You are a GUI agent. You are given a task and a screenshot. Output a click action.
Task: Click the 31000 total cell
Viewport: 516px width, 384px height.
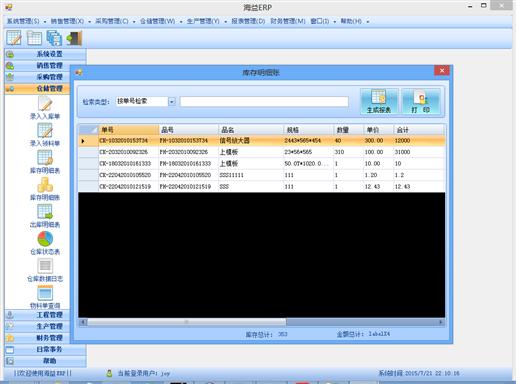pos(419,152)
